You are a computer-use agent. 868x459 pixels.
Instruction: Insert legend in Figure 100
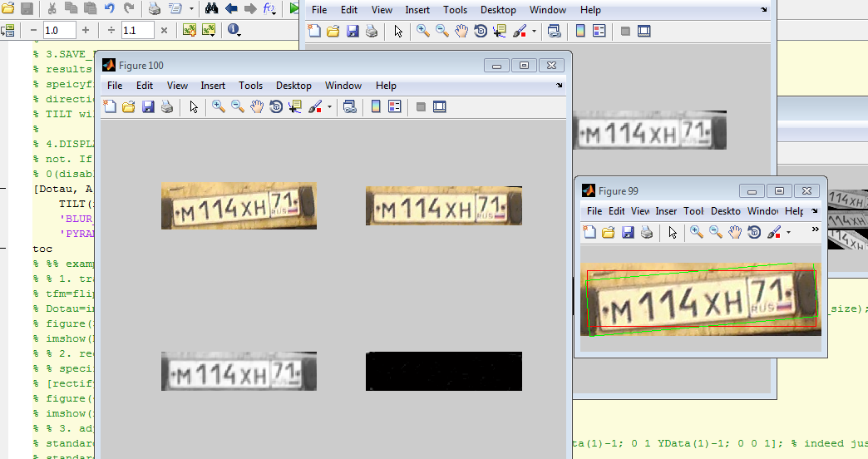coord(395,106)
